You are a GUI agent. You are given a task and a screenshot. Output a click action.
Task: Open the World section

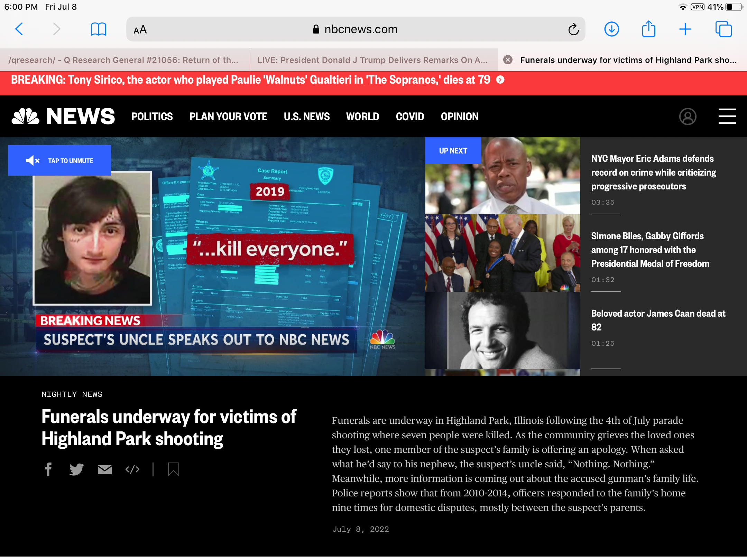pos(362,116)
